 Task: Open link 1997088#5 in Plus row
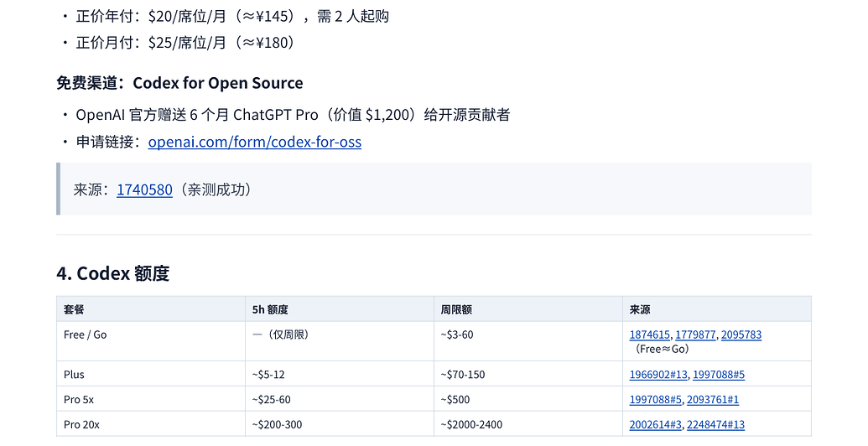[719, 375]
